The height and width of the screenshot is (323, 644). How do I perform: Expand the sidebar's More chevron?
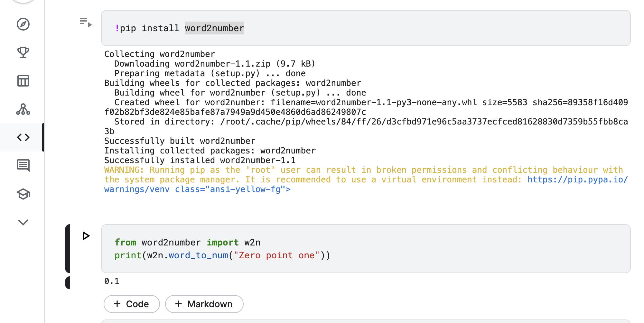(23, 222)
